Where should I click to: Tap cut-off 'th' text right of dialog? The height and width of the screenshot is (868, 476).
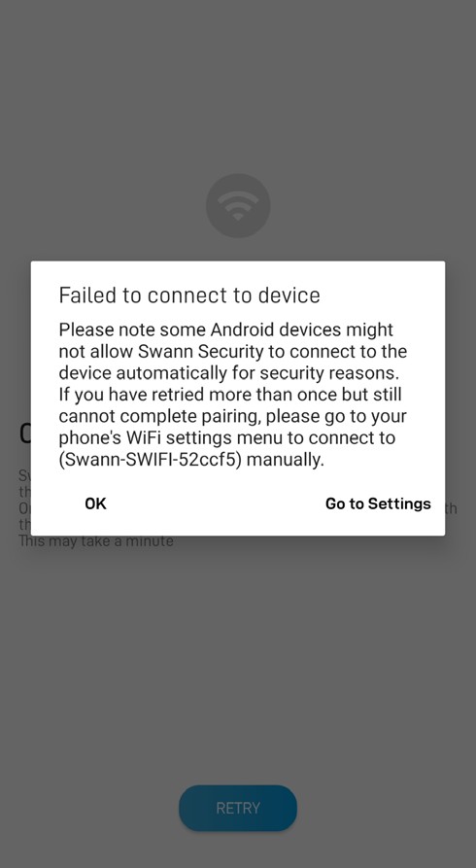click(451, 508)
